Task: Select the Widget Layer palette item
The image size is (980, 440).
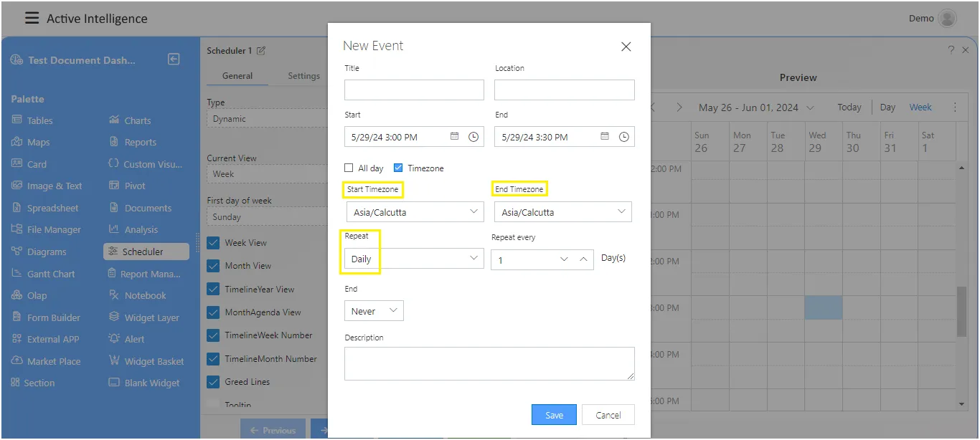Action: [143, 317]
